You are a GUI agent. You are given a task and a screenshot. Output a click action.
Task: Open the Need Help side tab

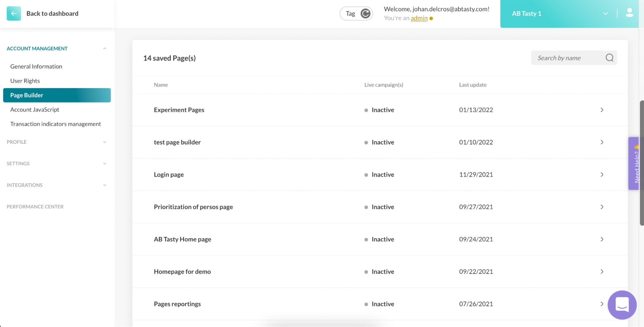634,163
